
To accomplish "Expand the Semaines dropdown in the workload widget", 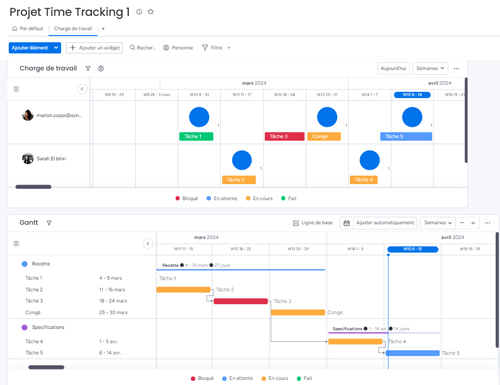I will pyautogui.click(x=430, y=68).
